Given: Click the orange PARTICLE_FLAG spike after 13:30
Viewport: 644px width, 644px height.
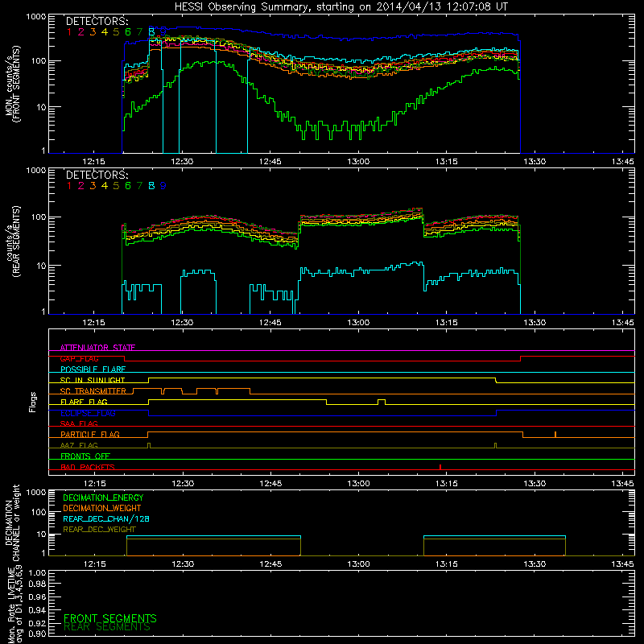Looking at the screenshot, I should [x=555, y=435].
